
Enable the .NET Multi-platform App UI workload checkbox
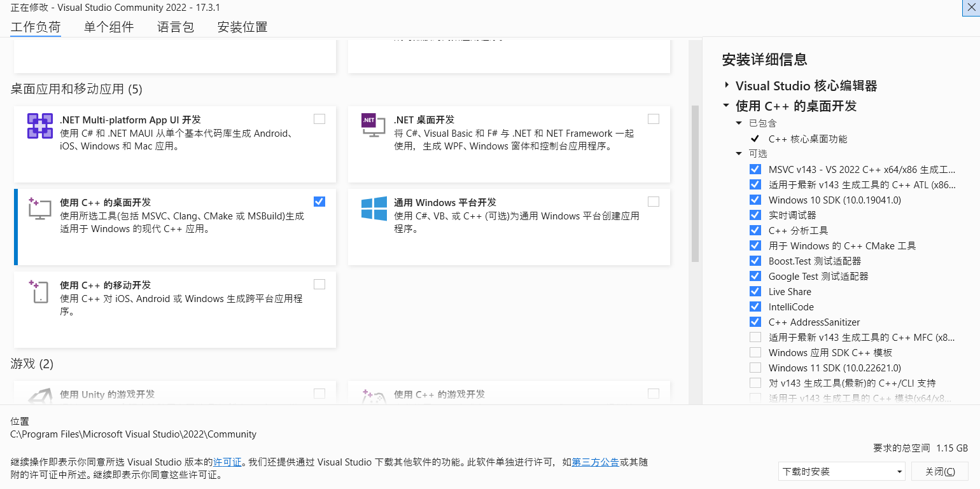(319, 119)
